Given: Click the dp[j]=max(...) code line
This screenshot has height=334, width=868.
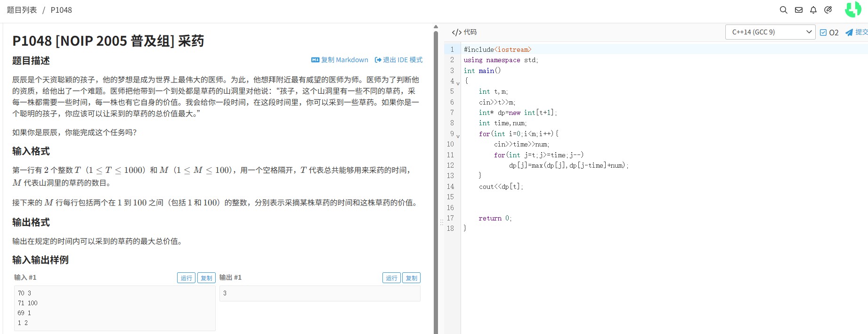Looking at the screenshot, I should 569,165.
